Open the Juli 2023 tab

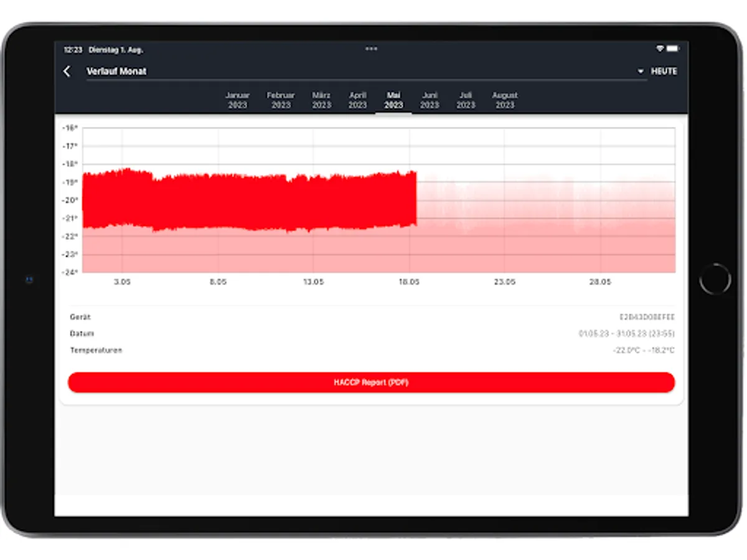pyautogui.click(x=466, y=100)
